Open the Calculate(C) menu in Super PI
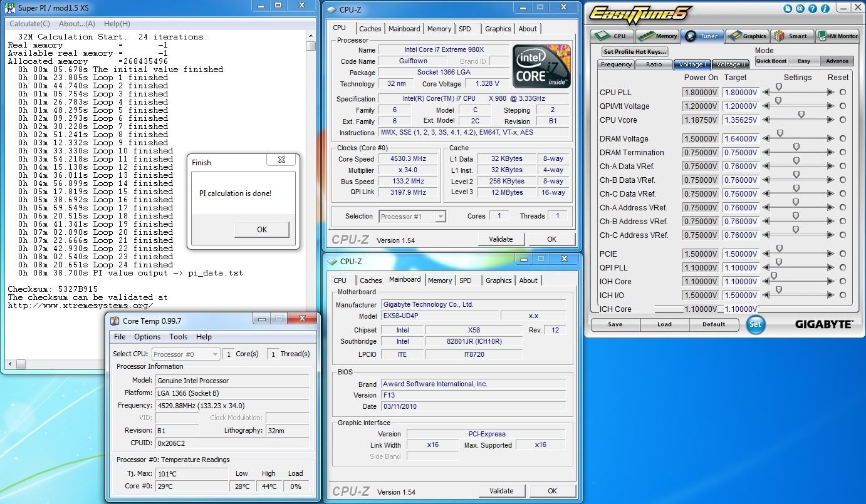This screenshot has width=866, height=504. (x=29, y=24)
